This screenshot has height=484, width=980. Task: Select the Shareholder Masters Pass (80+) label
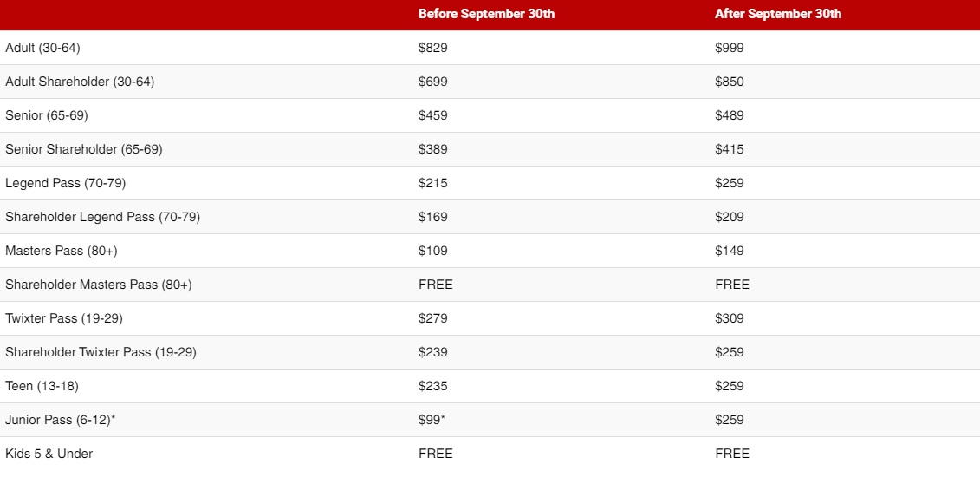point(99,285)
